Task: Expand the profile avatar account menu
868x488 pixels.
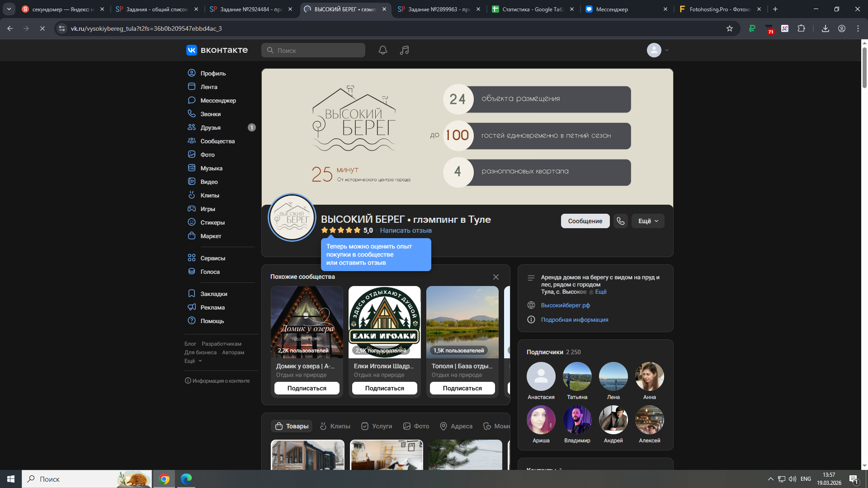Action: tap(658, 50)
